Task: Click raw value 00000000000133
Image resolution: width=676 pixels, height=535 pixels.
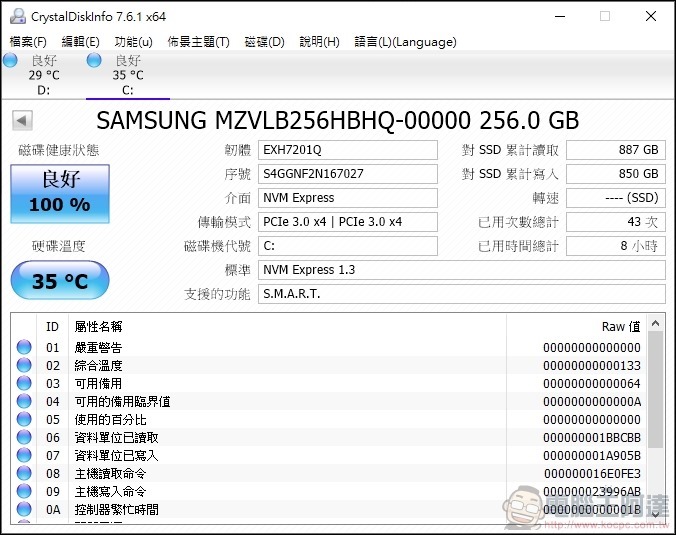Action: 592,366
